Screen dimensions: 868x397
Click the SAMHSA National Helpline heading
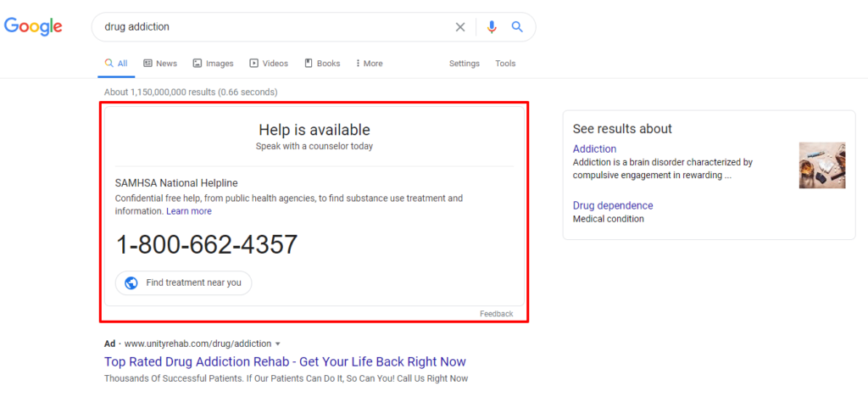(x=176, y=182)
